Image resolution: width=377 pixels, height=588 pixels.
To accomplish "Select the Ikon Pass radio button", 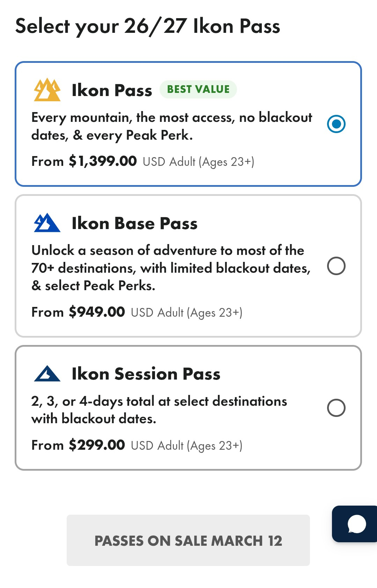I will 336,124.
